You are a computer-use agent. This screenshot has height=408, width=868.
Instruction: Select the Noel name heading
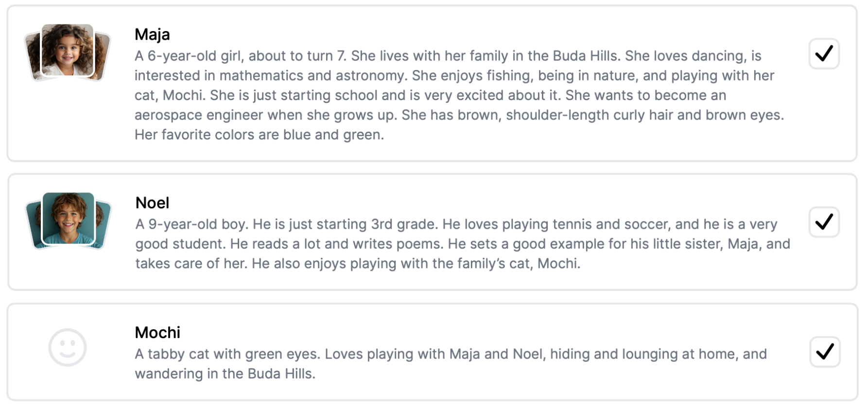point(152,203)
